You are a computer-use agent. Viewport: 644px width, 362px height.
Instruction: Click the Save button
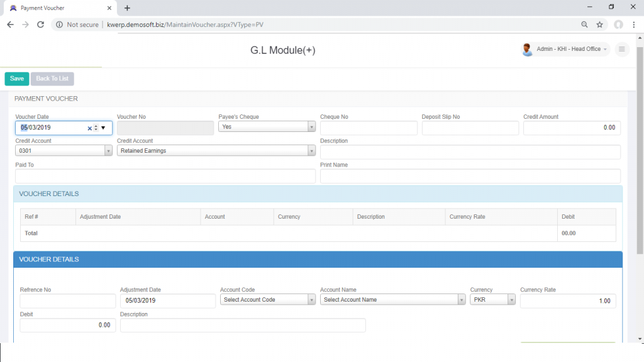(16, 79)
